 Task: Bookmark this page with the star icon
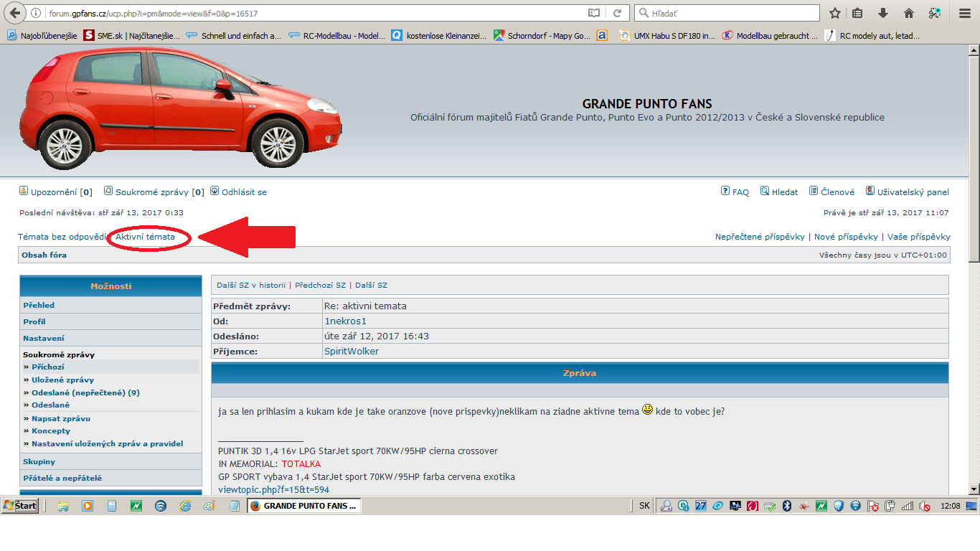pyautogui.click(x=835, y=13)
